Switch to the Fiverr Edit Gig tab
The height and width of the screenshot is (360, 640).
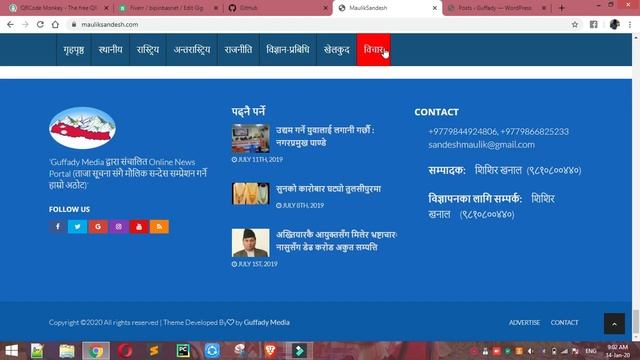tap(167, 8)
